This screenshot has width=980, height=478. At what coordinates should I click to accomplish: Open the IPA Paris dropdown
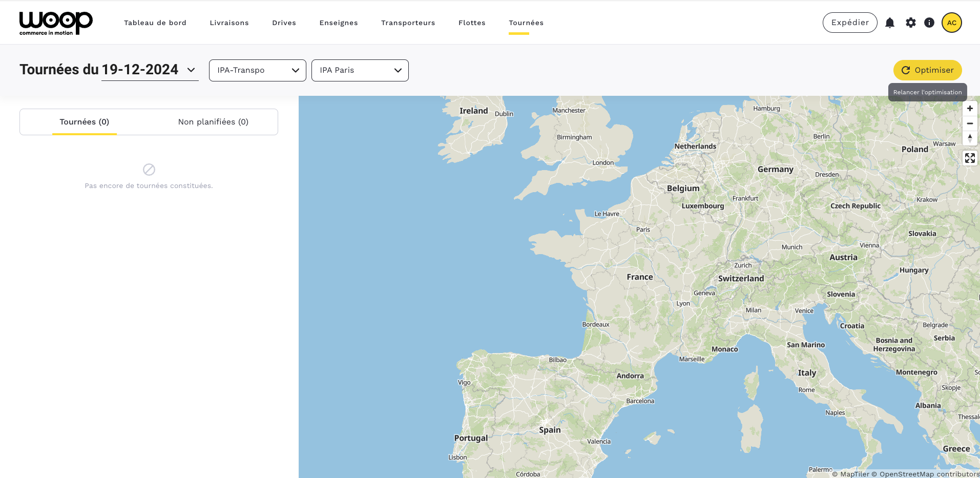(360, 70)
